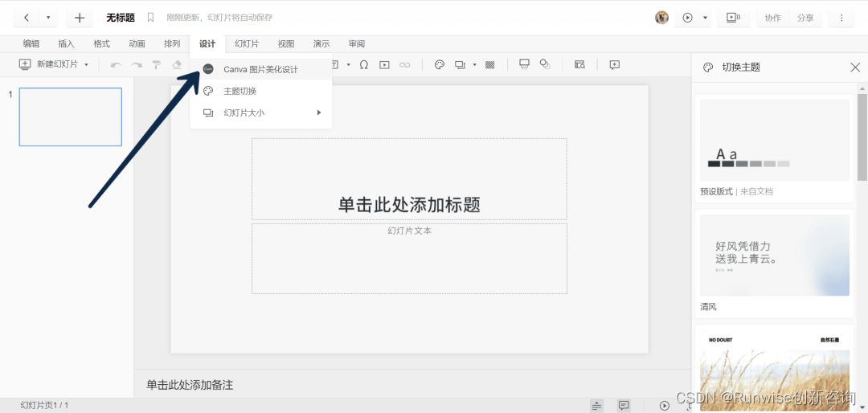Click the undo icon in toolbar
Image resolution: width=868 pixels, height=413 pixels.
116,65
